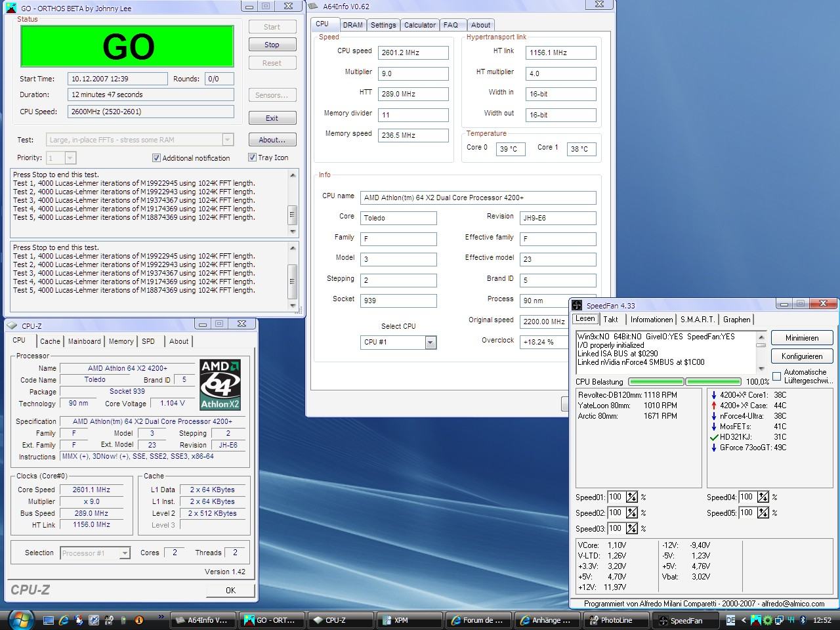The image size is (840, 630).
Task: Open the Settings tab in A64Info
Action: coord(383,25)
